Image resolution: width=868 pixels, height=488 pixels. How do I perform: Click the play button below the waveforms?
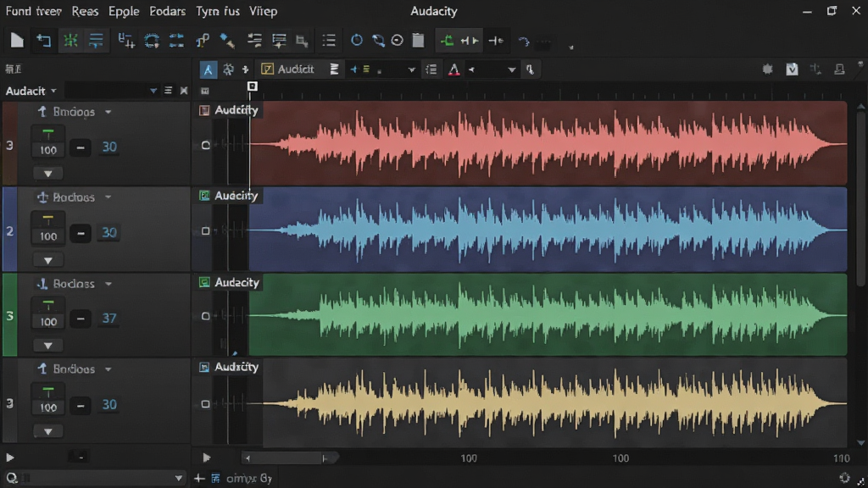[x=207, y=457]
